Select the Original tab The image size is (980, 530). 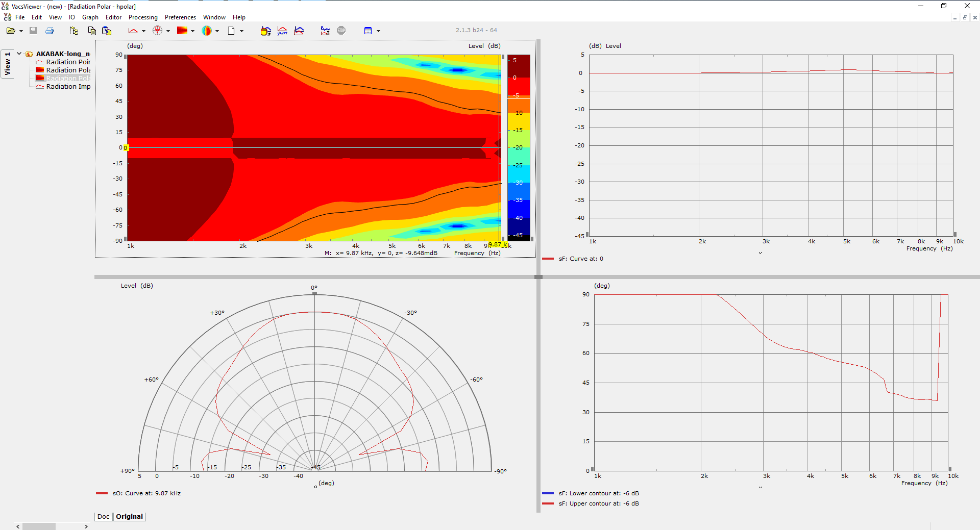(129, 516)
